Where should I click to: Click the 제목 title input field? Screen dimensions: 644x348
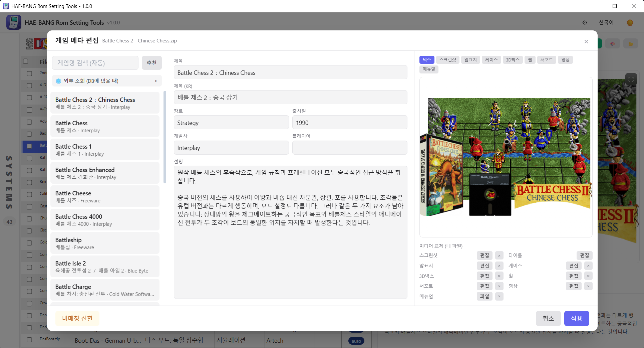pos(290,72)
